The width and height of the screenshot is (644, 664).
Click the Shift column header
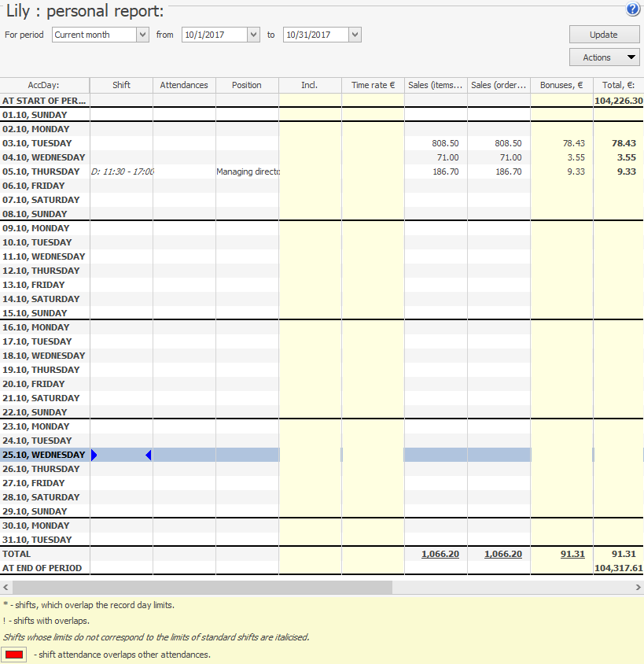coord(121,85)
